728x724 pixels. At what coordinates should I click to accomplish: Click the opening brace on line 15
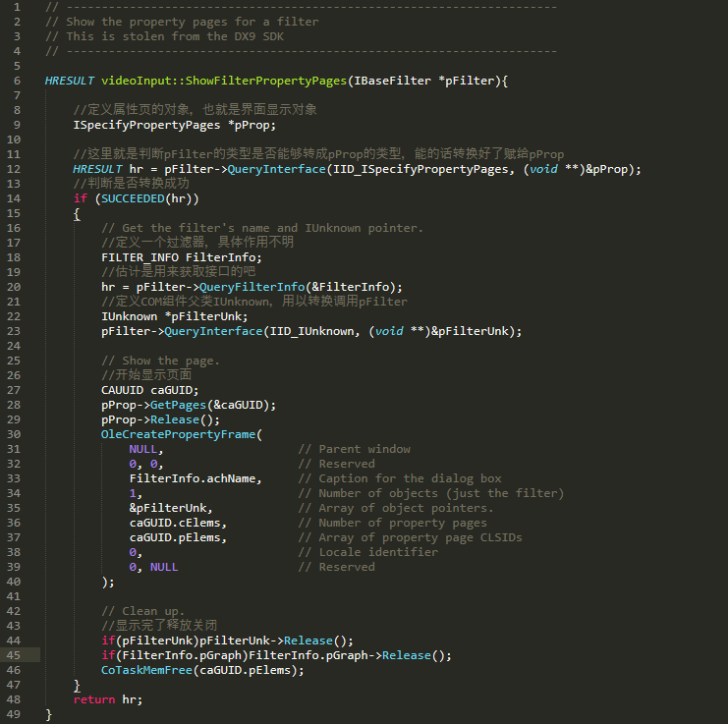click(x=77, y=214)
